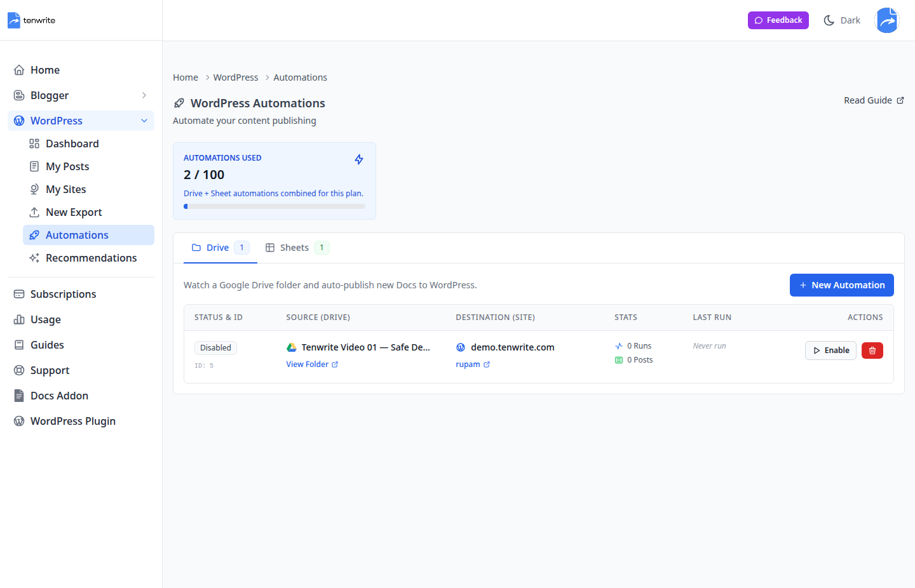This screenshot has height=588, width=915.
Task: Click the 0 Runs stat
Action: 633,346
